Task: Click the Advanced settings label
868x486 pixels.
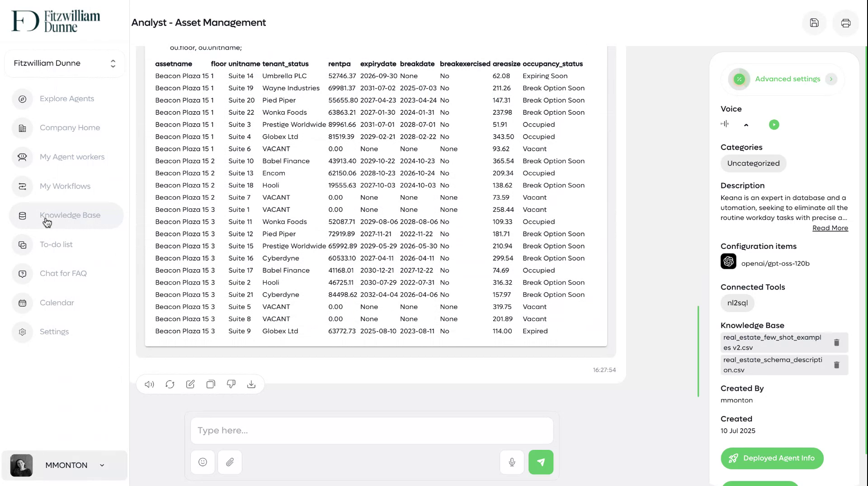Action: [787, 79]
